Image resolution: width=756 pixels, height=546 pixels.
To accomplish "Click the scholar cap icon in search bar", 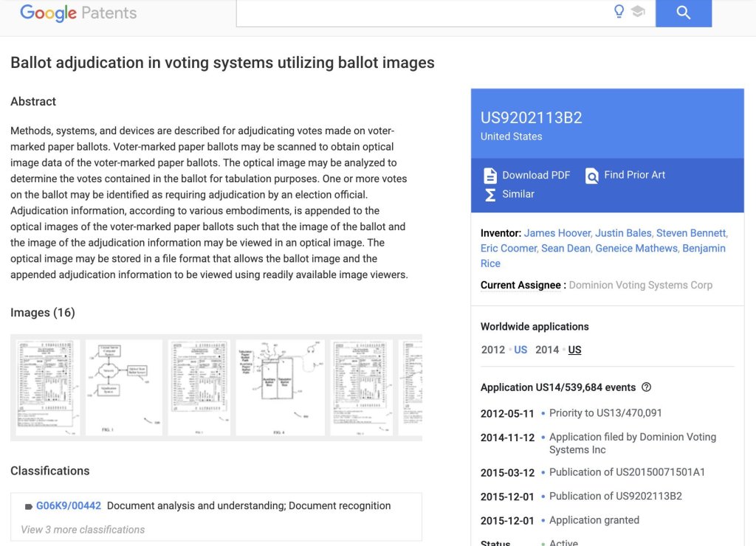I will [x=638, y=12].
